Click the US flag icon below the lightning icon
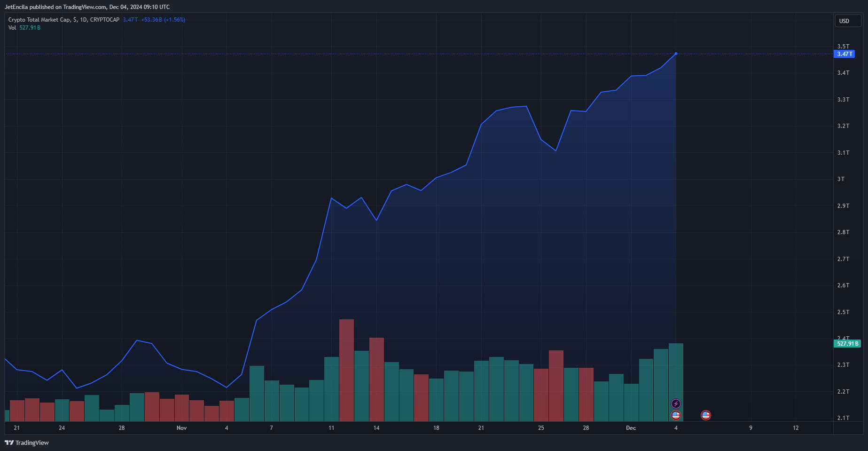The width and height of the screenshot is (868, 451). click(676, 415)
